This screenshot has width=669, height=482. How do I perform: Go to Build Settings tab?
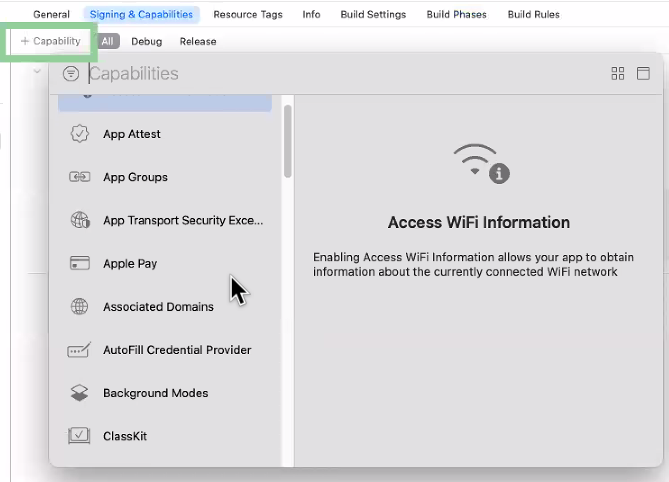(x=373, y=15)
